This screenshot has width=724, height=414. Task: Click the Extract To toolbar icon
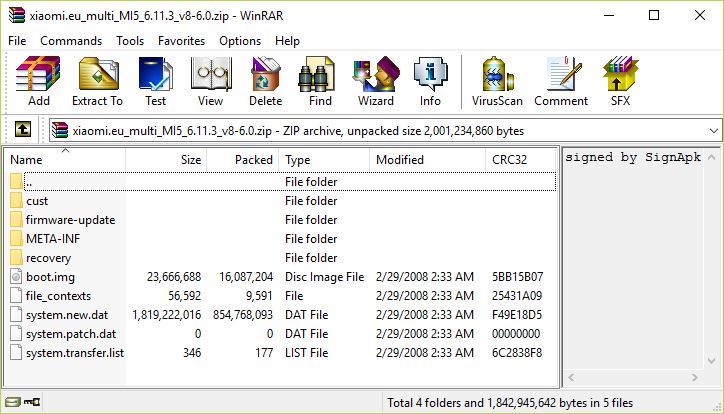(x=97, y=81)
